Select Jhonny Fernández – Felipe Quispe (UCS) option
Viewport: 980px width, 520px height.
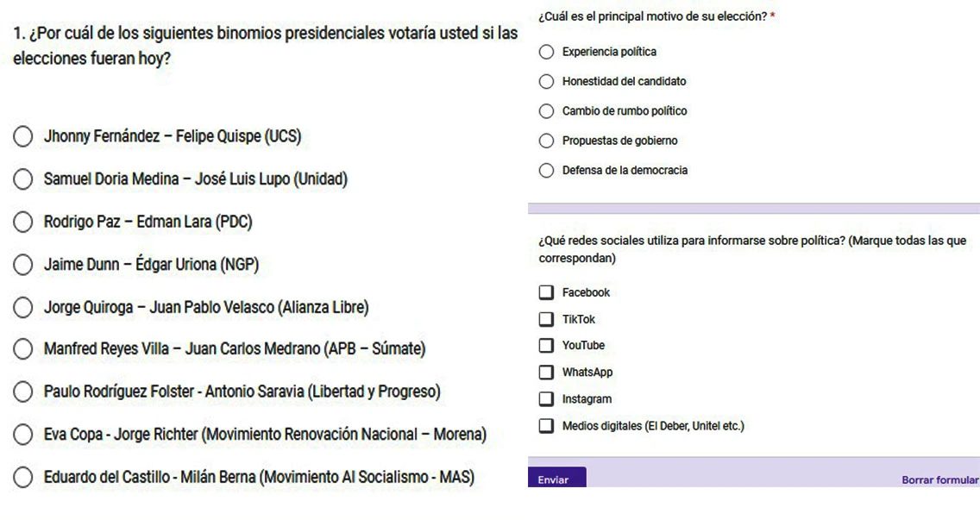click(23, 136)
